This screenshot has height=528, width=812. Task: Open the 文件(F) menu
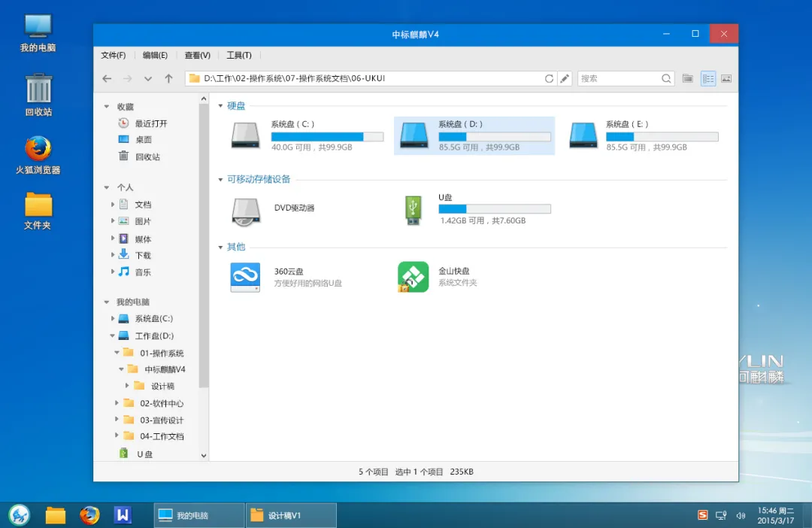point(114,56)
